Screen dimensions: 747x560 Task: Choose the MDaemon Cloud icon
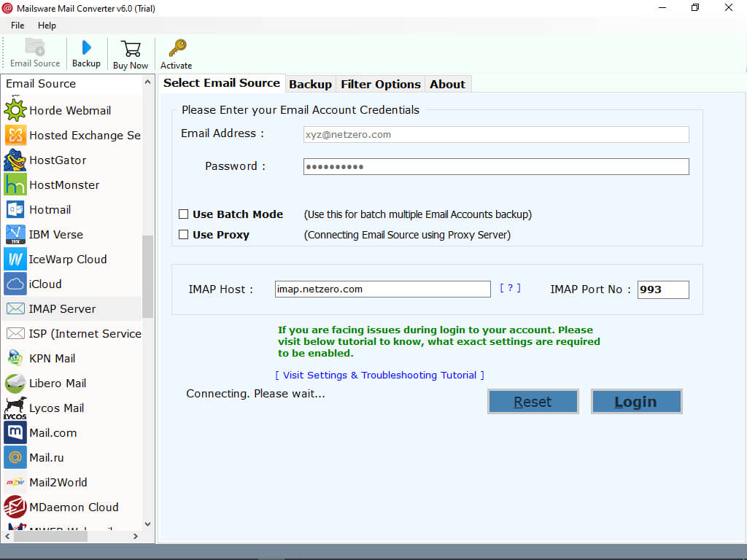click(15, 507)
